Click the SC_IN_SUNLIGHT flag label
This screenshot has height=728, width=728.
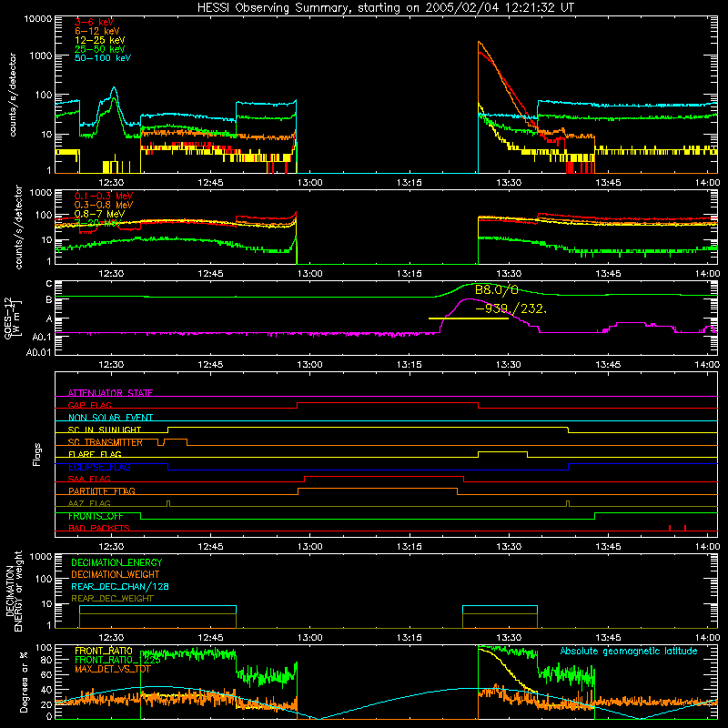click(105, 430)
